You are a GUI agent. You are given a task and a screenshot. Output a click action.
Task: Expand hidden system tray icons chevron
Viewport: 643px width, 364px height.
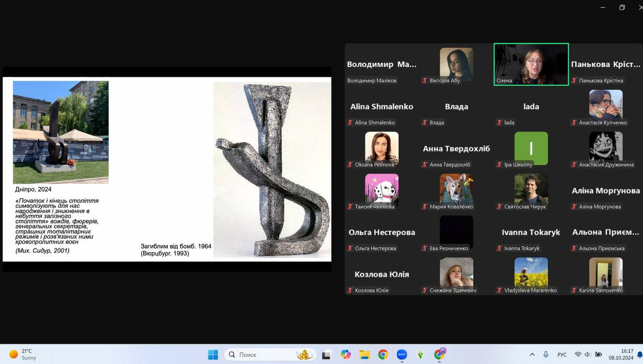click(532, 354)
